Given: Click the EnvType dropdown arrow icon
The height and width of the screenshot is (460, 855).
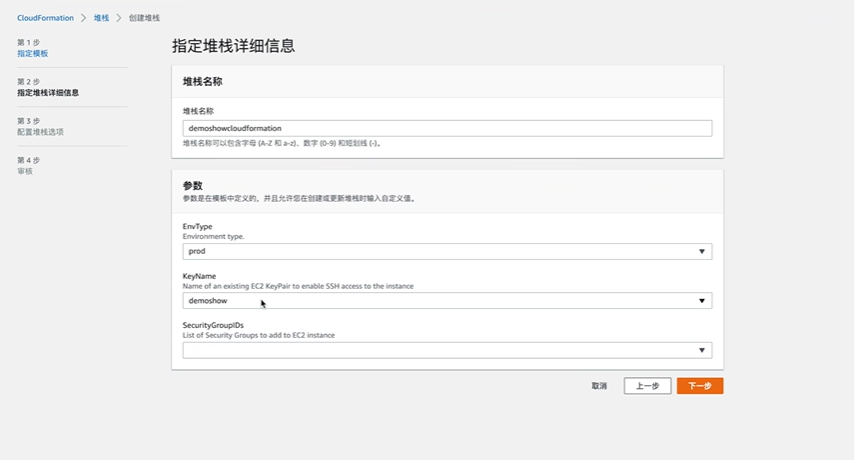Looking at the screenshot, I should pos(702,252).
